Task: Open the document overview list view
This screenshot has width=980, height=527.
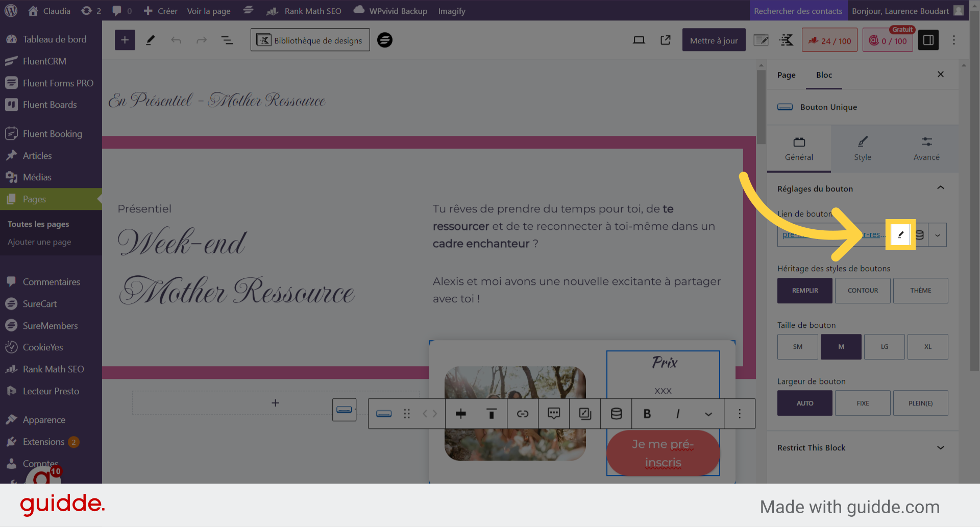Action: (x=227, y=40)
